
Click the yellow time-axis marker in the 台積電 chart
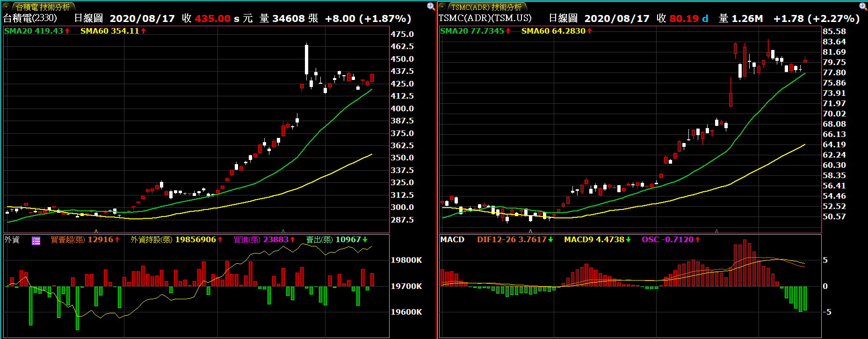coord(96,231)
